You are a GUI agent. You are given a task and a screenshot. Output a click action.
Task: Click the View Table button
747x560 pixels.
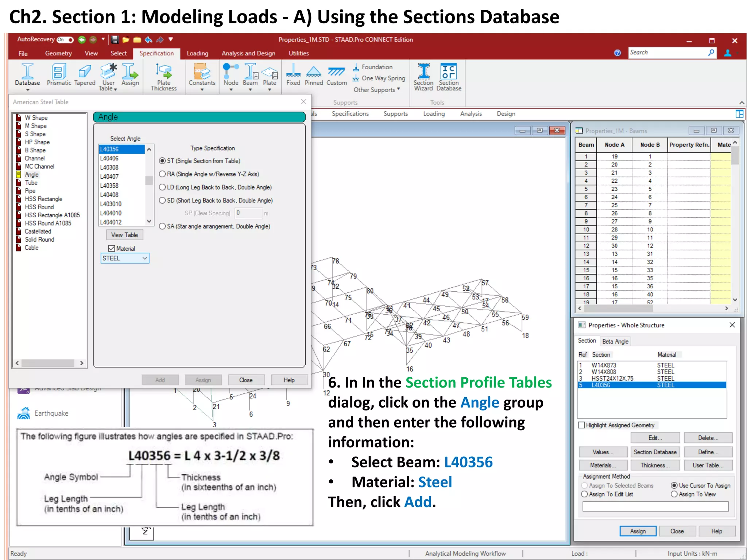pyautogui.click(x=124, y=235)
